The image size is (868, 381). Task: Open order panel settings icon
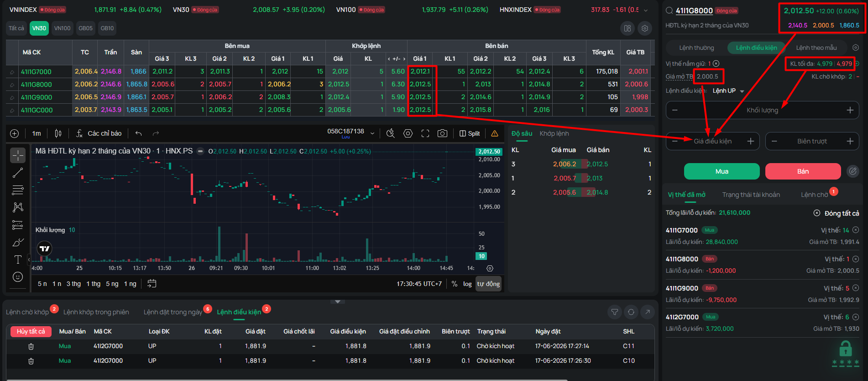(856, 48)
